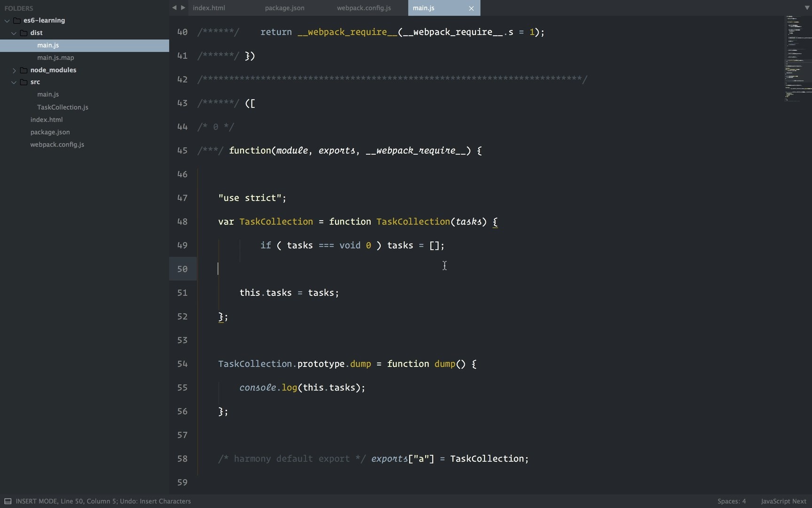
Task: Open webpack.config.js from the sidebar
Action: click(57, 144)
